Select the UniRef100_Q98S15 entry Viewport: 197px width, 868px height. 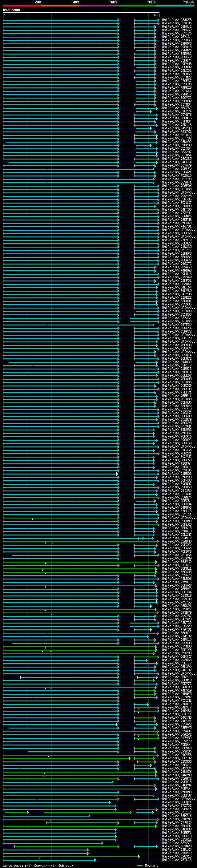177,856
